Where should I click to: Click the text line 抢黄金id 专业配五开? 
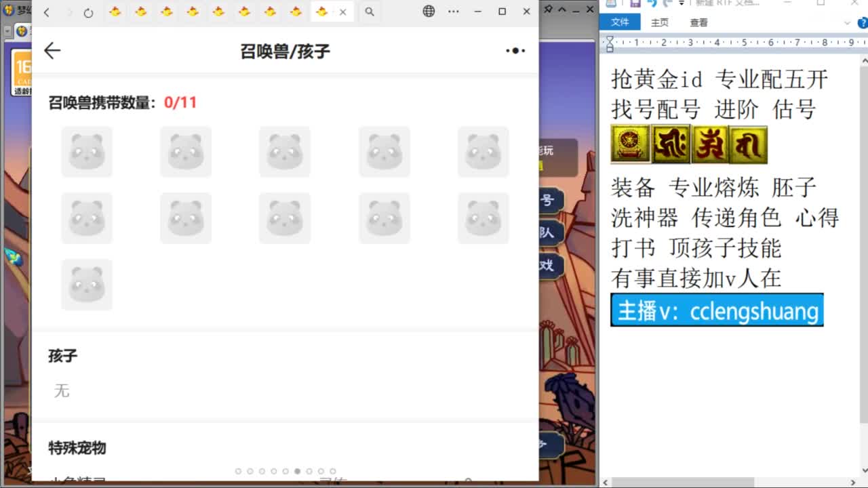[719, 79]
